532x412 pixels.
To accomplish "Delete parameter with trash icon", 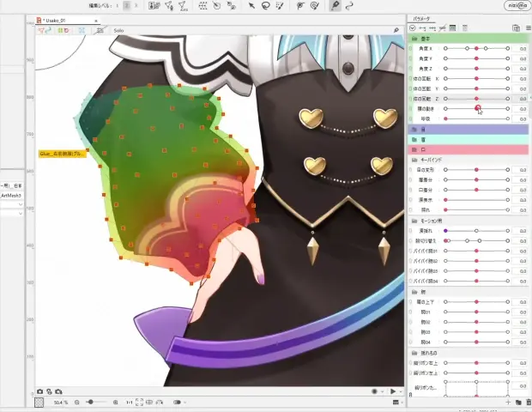I will 529,403.
